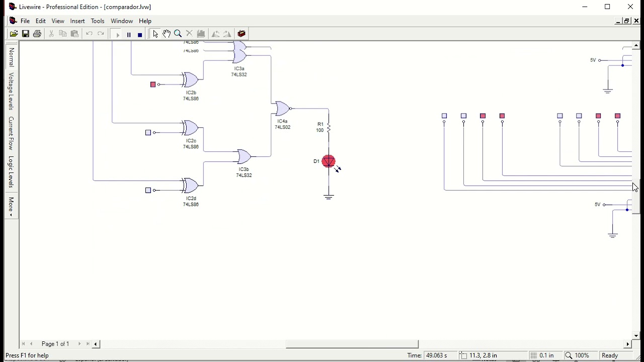The image size is (644, 362).
Task: Pause the running simulation
Action: [129, 34]
